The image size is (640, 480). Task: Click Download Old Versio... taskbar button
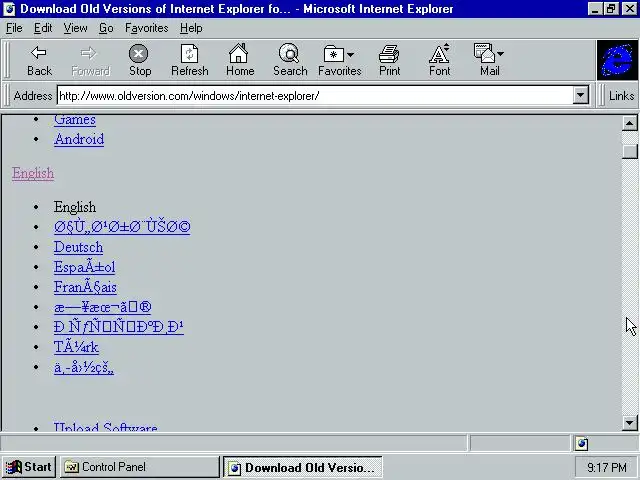[x=302, y=467]
